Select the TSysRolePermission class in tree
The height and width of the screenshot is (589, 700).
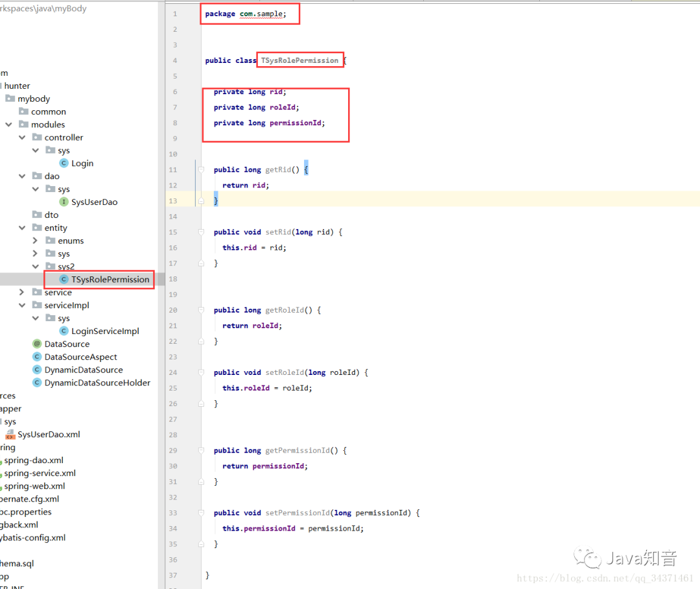click(x=110, y=280)
